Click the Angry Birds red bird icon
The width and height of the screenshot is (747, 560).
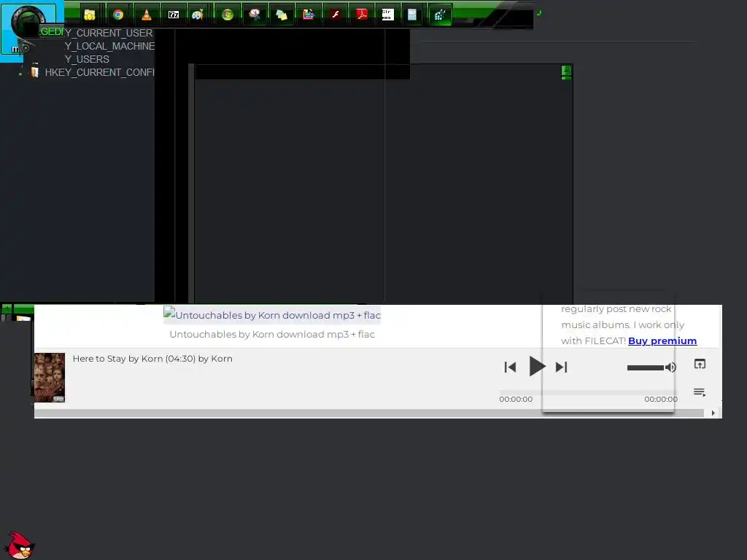(20, 545)
